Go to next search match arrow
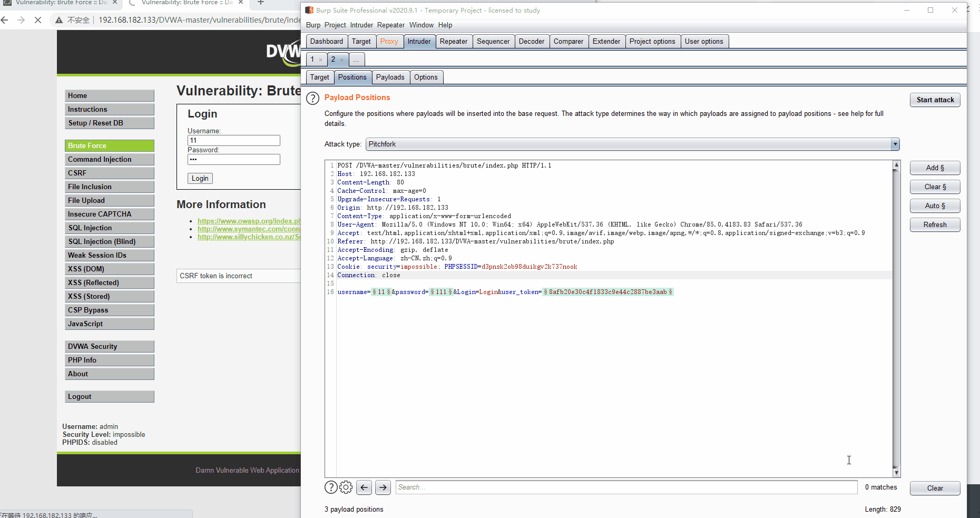 click(383, 487)
